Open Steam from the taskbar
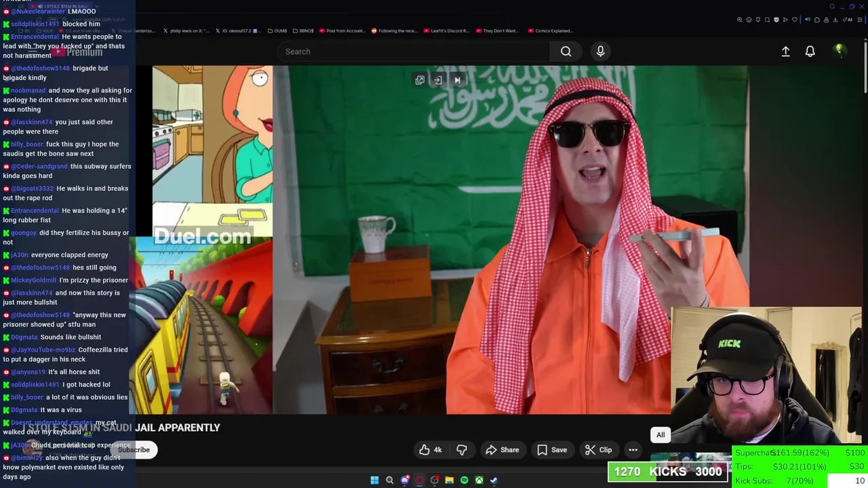 494,481
